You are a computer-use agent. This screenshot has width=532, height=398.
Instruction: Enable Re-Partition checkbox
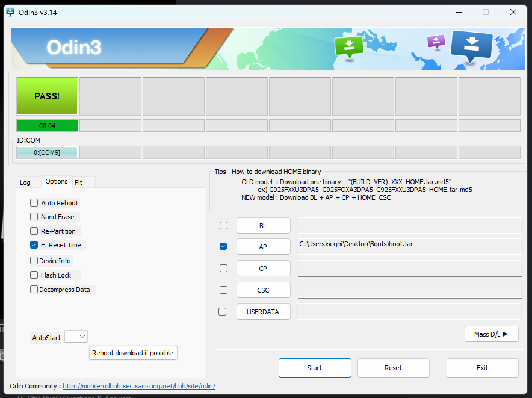click(34, 231)
